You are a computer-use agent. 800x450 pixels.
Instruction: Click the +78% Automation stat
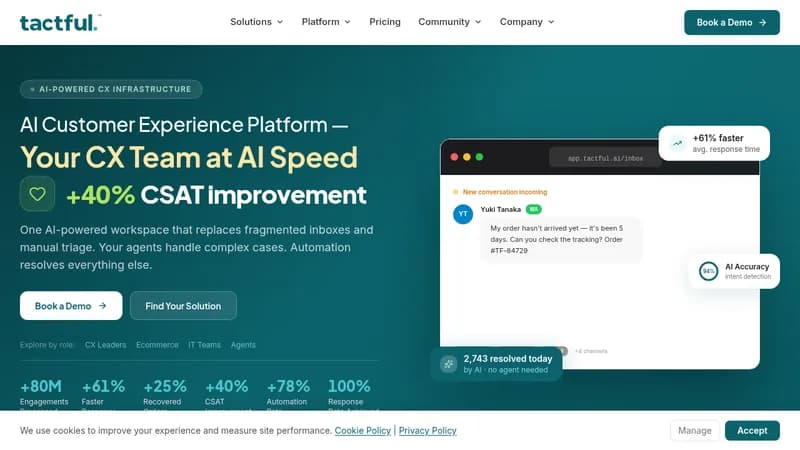point(288,394)
